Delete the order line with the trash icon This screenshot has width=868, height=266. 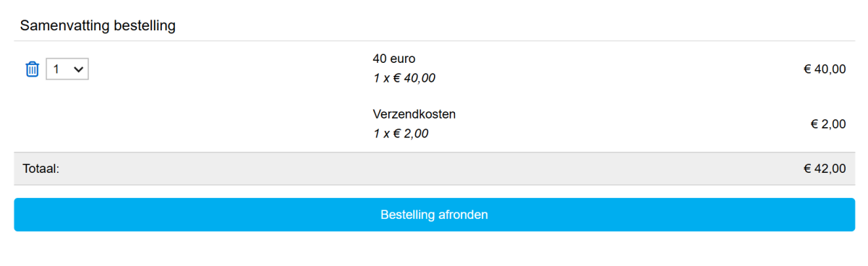(x=33, y=69)
